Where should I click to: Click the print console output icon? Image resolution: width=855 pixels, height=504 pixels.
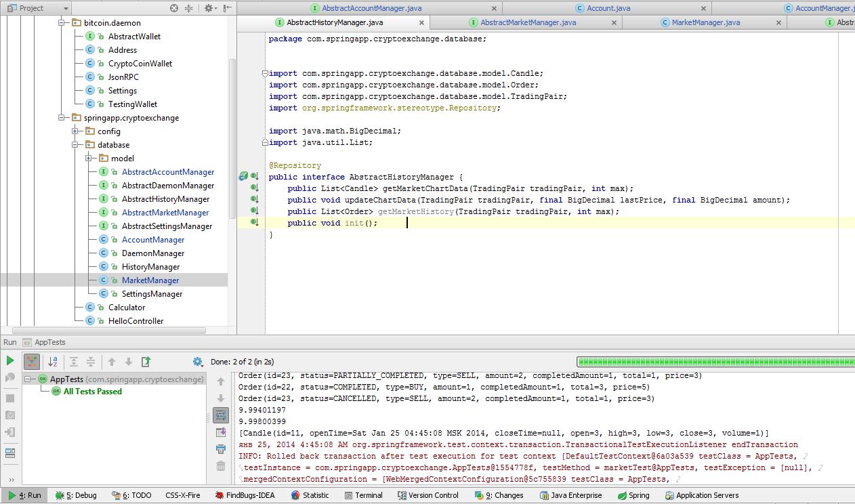tap(221, 448)
